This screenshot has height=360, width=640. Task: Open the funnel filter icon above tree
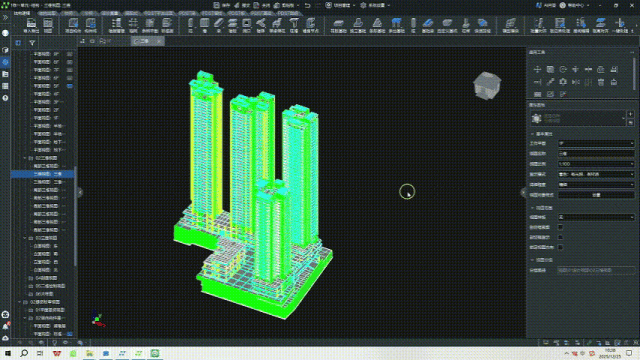32,42
